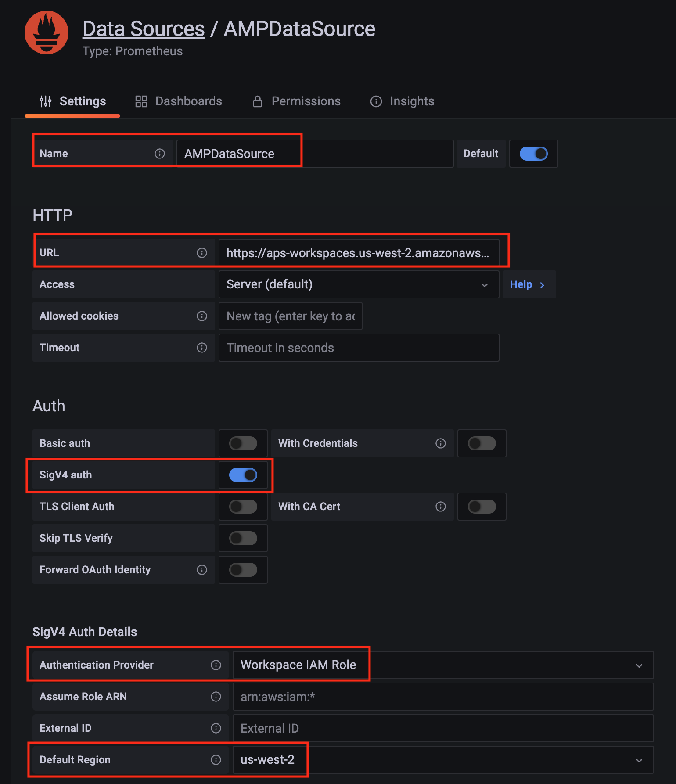Click the With Credentials info icon
676x784 pixels.
pos(441,443)
